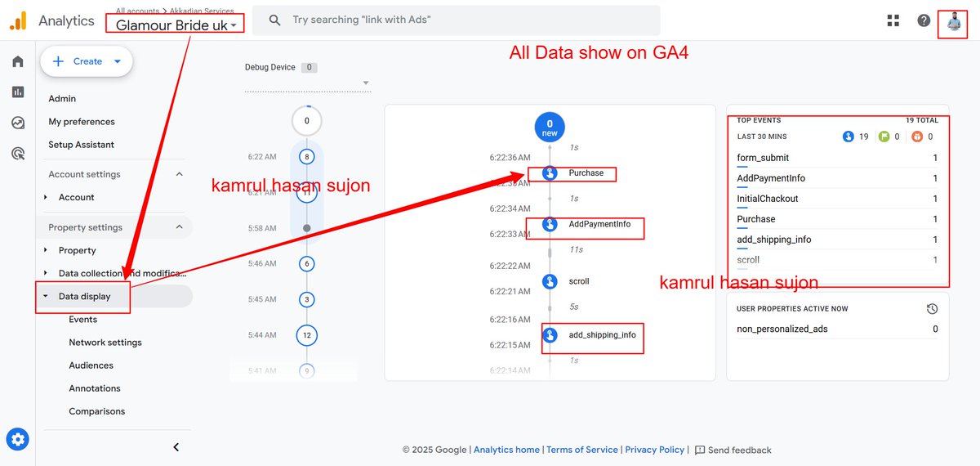Select the 5:44 AM minute bubble showing 12
The width and height of the screenshot is (980, 466).
click(x=307, y=334)
